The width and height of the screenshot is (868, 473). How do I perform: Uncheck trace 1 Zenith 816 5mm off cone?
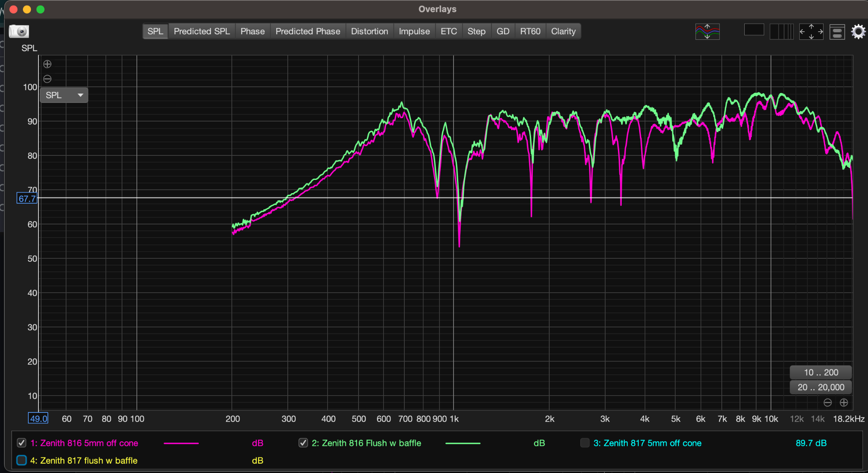[x=22, y=443]
